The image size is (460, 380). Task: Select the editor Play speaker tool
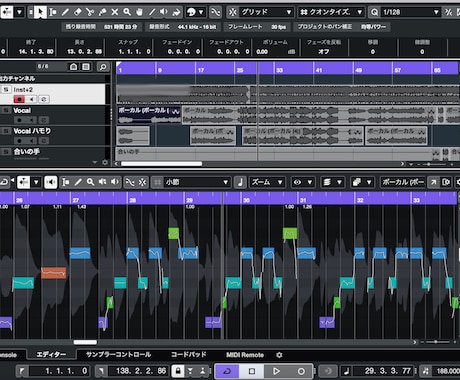115,182
